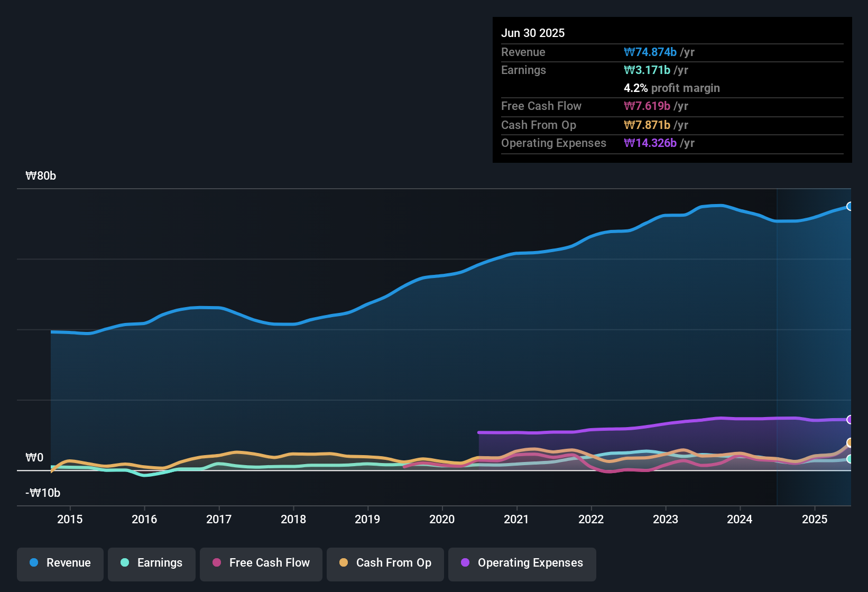Click the purple Operating Expenses legend dot
This screenshot has width=868, height=592.
click(465, 563)
